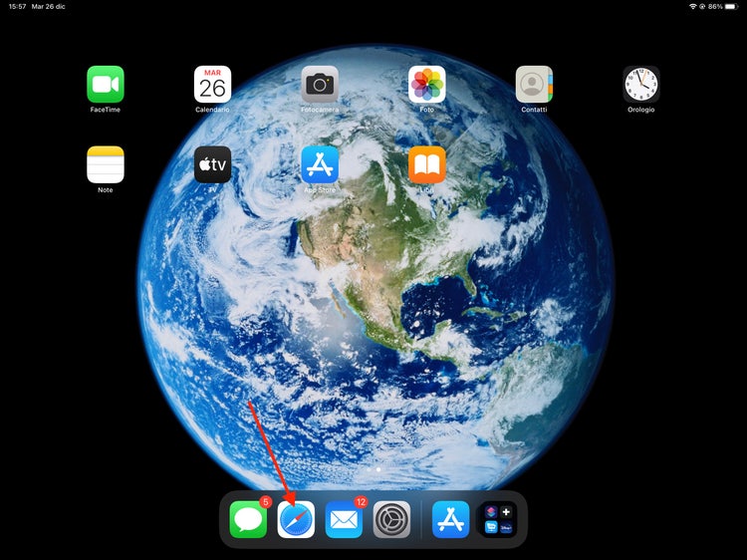The image size is (747, 560).
Task: Open the App Library folder in dock
Action: (498, 519)
